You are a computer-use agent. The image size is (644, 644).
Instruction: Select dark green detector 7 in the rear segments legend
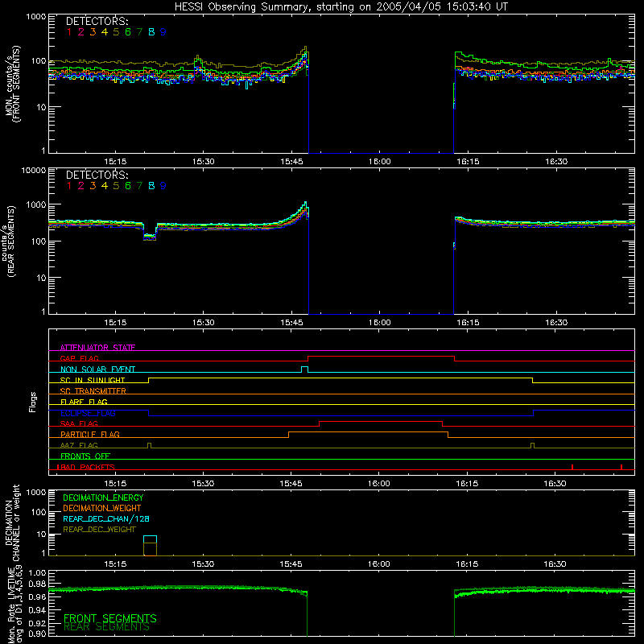(x=139, y=186)
